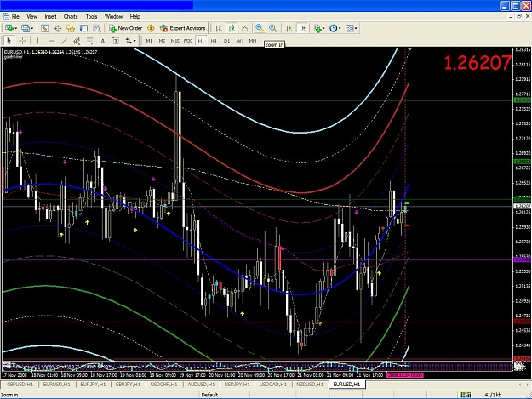This screenshot has width=532, height=399.
Task: Switch timeframe to W1
Action: [x=240, y=41]
